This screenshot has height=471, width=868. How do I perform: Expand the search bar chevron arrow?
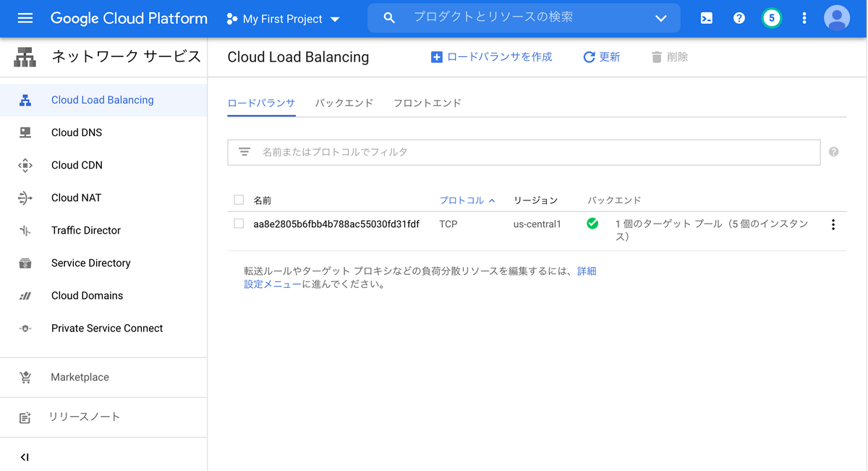coord(660,19)
